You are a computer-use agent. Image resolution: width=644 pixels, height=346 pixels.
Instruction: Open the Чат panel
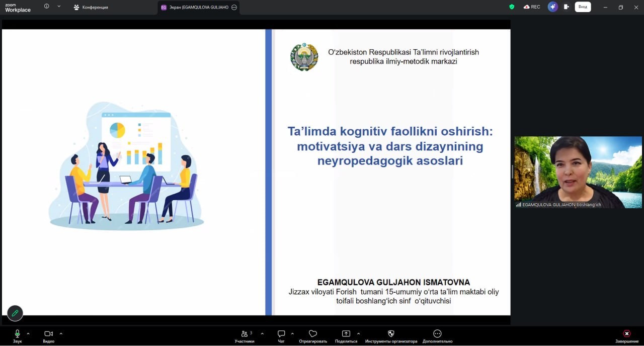click(x=281, y=333)
